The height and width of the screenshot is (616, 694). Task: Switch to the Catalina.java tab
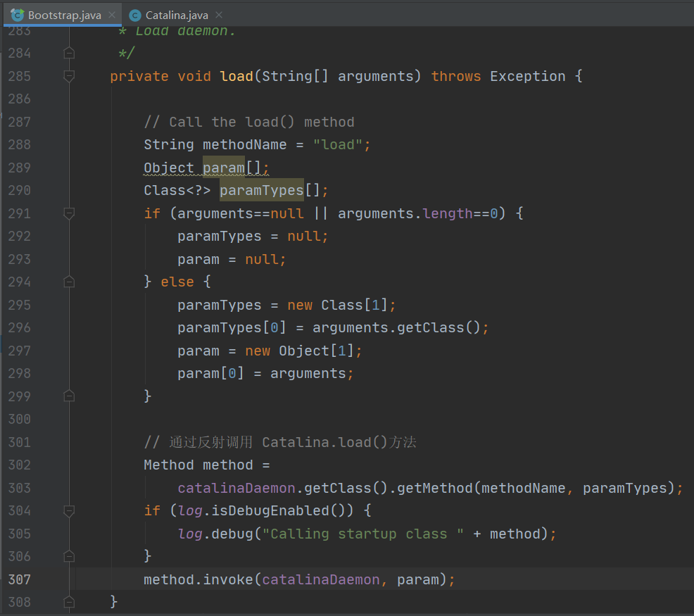tap(175, 15)
